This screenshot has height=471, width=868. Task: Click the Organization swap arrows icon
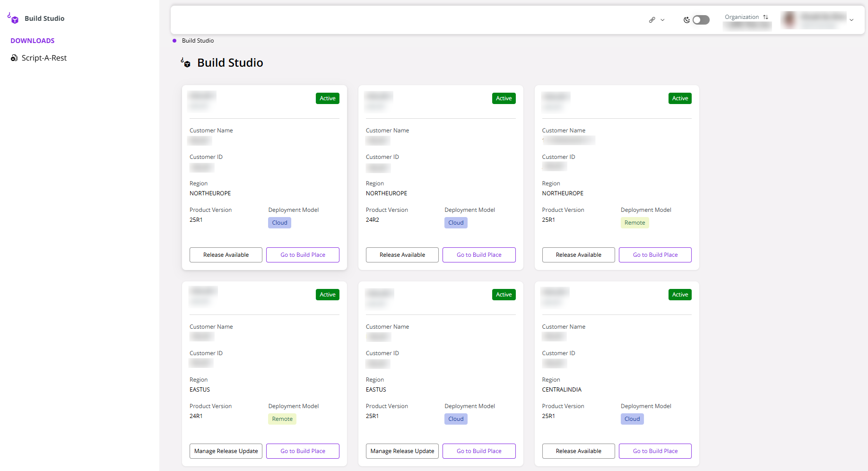(765, 17)
